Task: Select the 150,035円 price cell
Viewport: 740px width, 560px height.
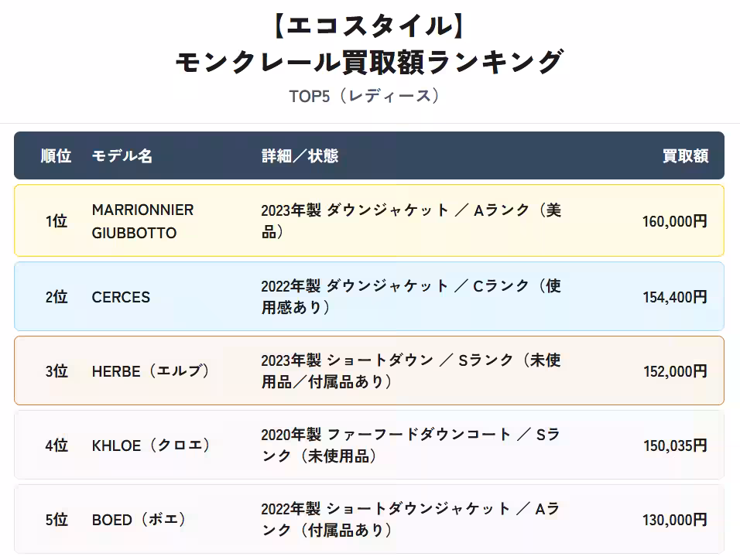Action: [674, 446]
